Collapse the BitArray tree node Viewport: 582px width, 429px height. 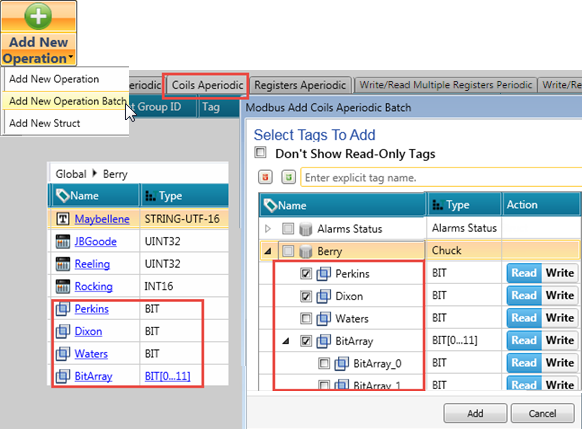coord(286,341)
